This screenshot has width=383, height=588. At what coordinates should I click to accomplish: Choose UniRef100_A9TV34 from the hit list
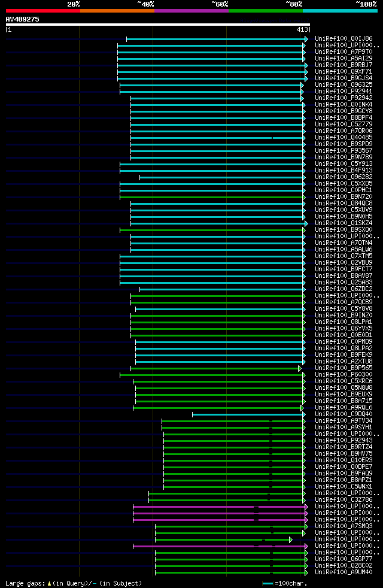tap(344, 421)
